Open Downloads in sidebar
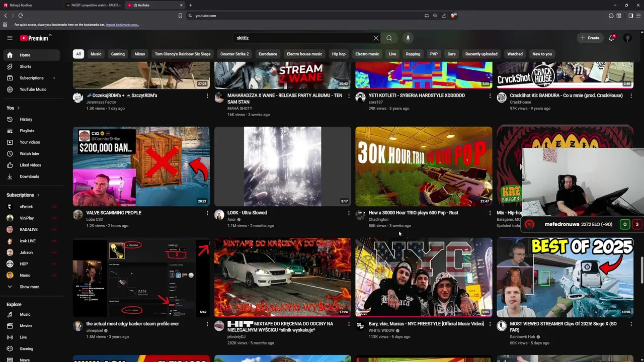The height and width of the screenshot is (362, 644). pyautogui.click(x=32, y=176)
